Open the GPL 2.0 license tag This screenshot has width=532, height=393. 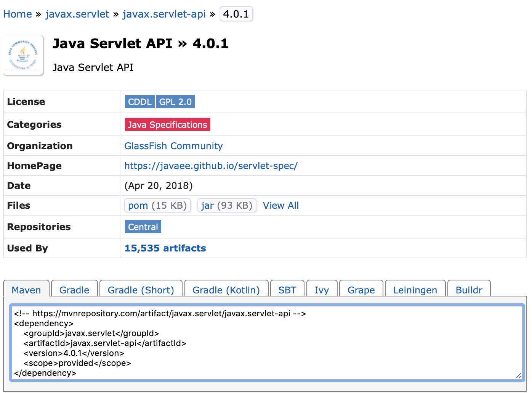click(x=175, y=101)
